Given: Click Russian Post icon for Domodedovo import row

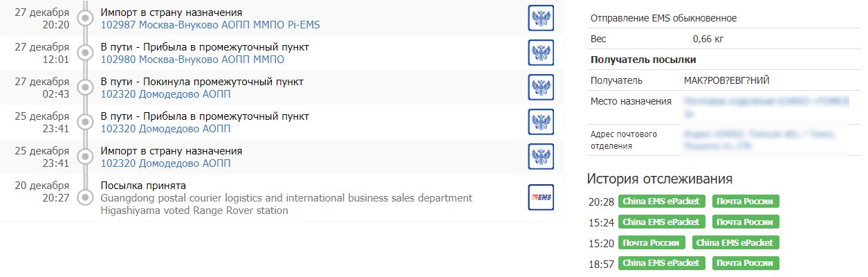Looking at the screenshot, I should pyautogui.click(x=541, y=157).
